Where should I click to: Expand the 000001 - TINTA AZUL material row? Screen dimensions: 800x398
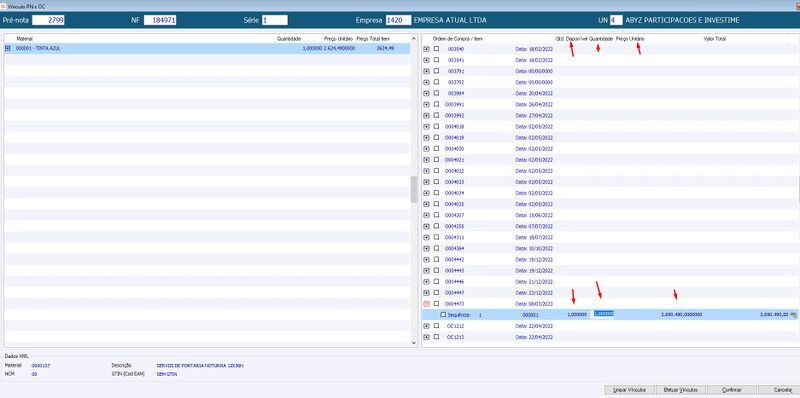[x=8, y=48]
